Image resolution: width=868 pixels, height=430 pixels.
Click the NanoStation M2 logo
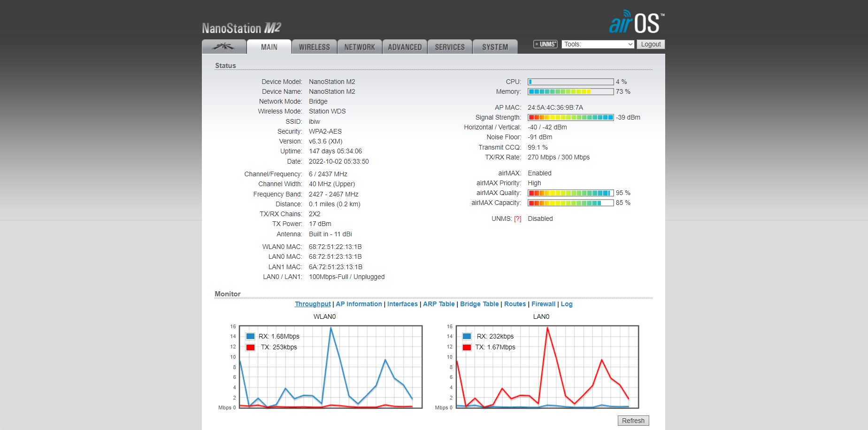pos(241,28)
